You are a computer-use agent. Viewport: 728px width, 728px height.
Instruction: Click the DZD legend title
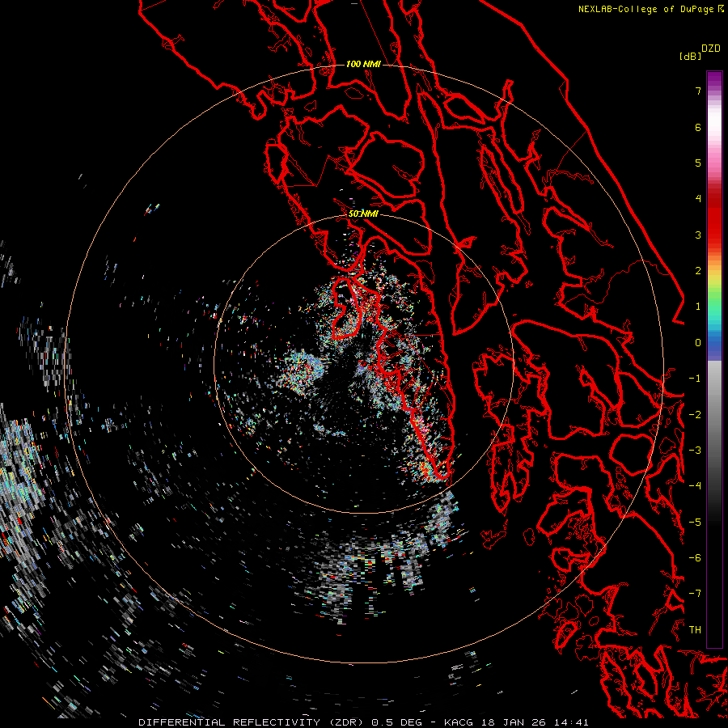[x=710, y=49]
